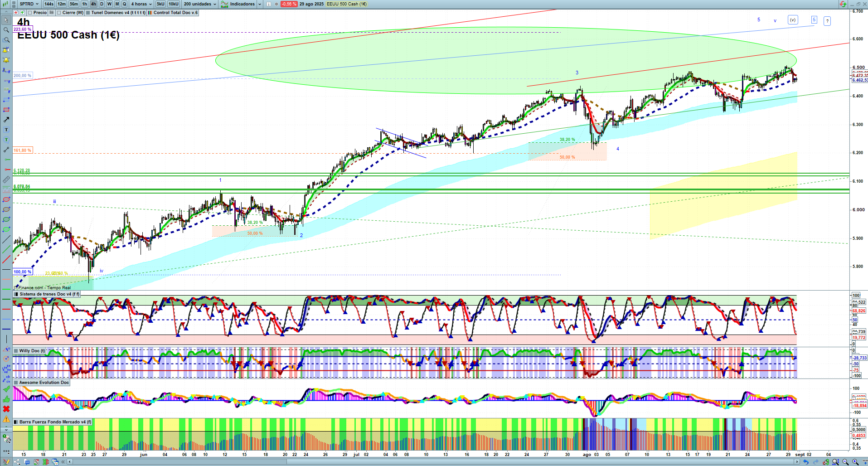Open the 200 unidades dropdown
868x466 pixels.
pos(200,4)
